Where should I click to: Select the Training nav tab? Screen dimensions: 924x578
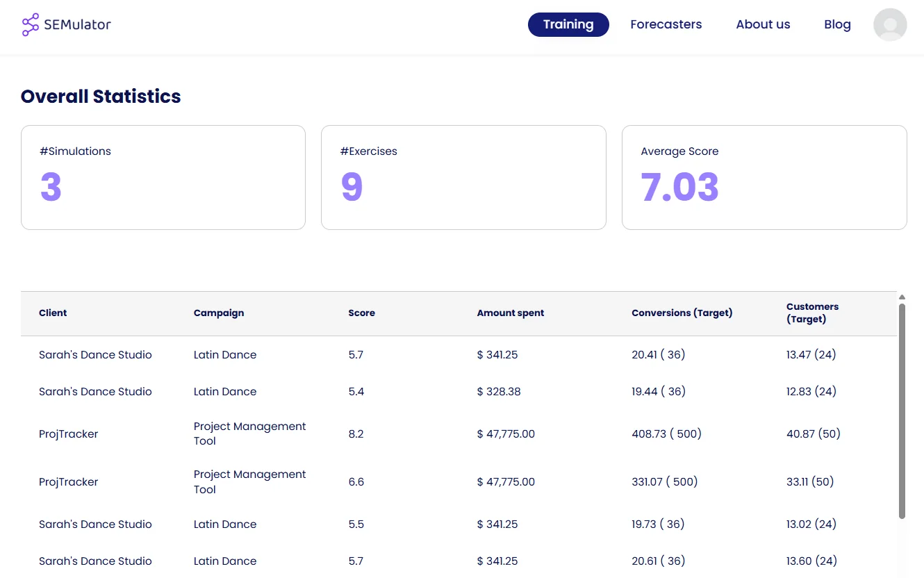click(568, 24)
